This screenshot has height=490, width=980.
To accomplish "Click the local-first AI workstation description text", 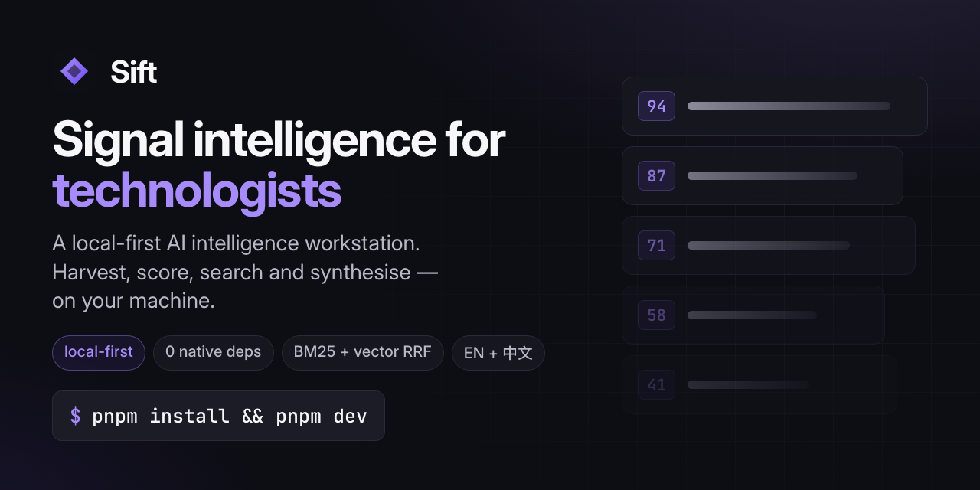I will [x=245, y=272].
